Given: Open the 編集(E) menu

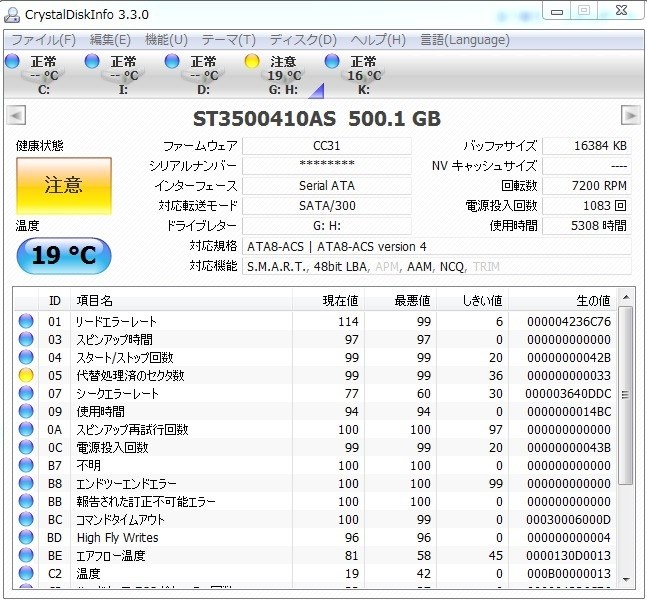Looking at the screenshot, I should pos(110,40).
